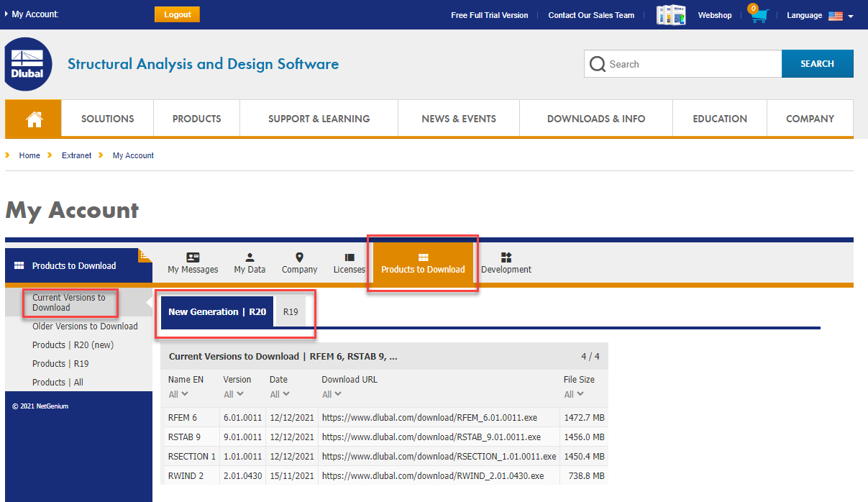Viewport: 868px width, 502px height.
Task: Open Licenses via its icon
Action: 350,257
